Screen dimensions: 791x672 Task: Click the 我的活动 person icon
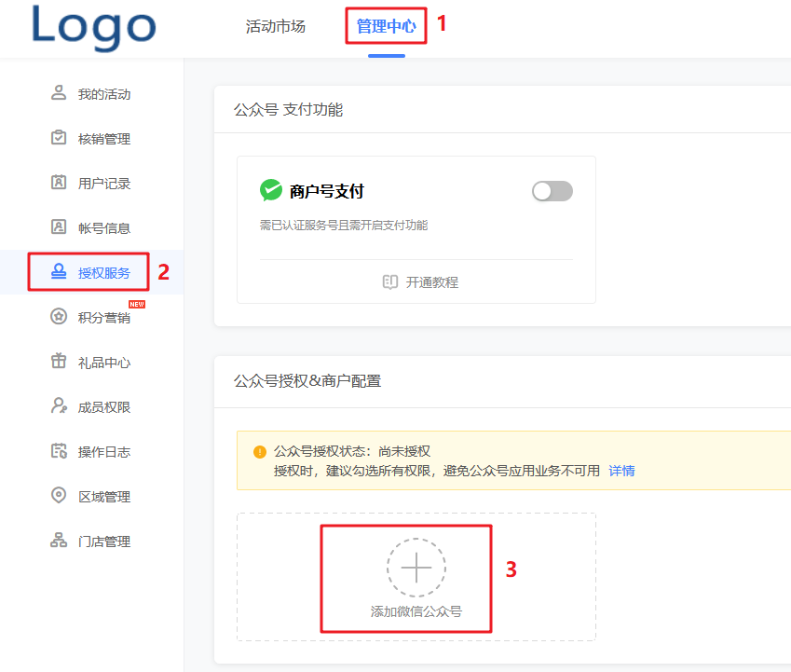click(x=59, y=93)
